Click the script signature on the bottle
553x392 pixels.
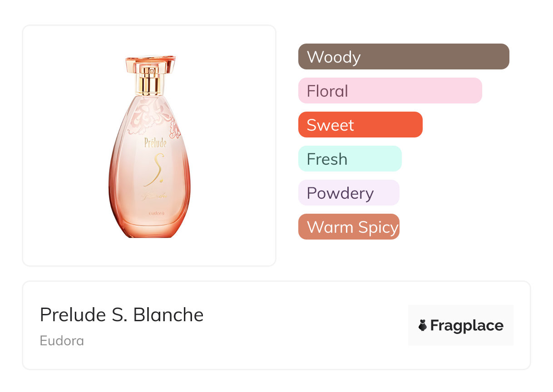155,196
